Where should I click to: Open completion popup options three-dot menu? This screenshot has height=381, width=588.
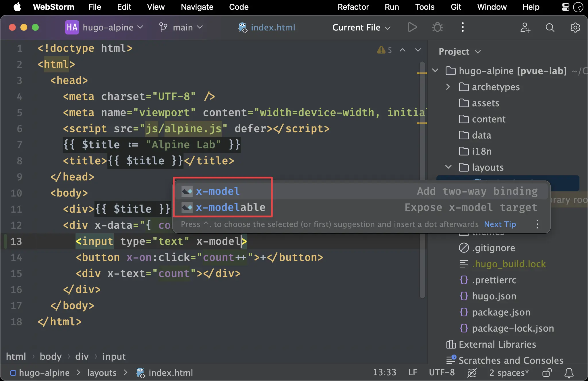coord(537,224)
